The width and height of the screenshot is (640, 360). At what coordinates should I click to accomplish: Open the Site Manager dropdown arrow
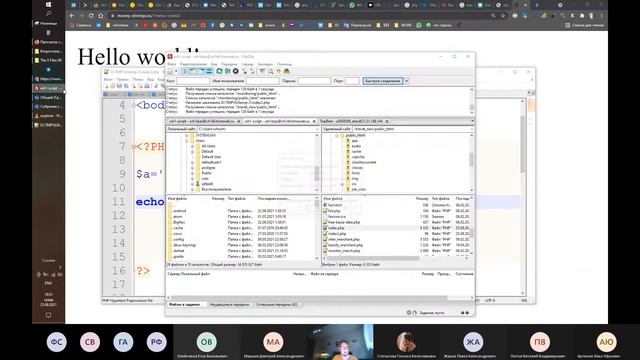click(x=176, y=71)
